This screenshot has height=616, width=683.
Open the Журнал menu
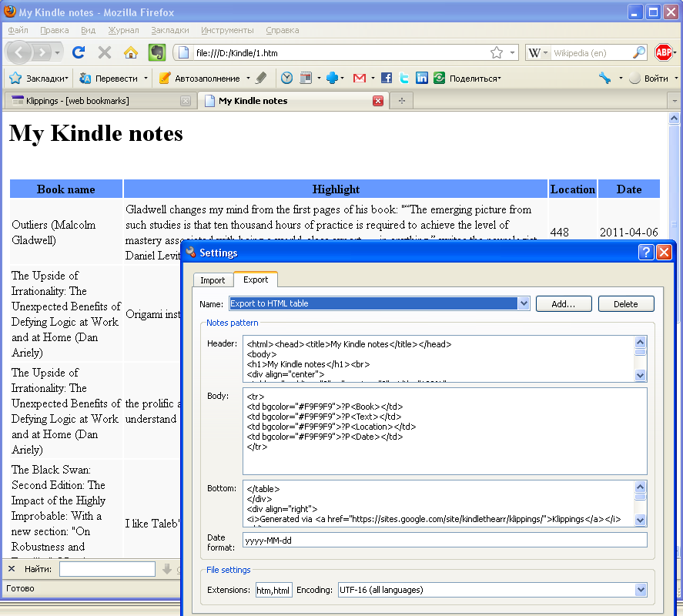[x=124, y=30]
